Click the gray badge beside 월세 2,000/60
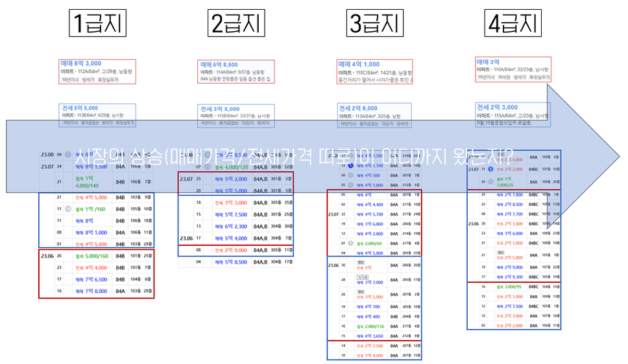This screenshot has width=628, height=364. pyautogui.click(x=350, y=243)
